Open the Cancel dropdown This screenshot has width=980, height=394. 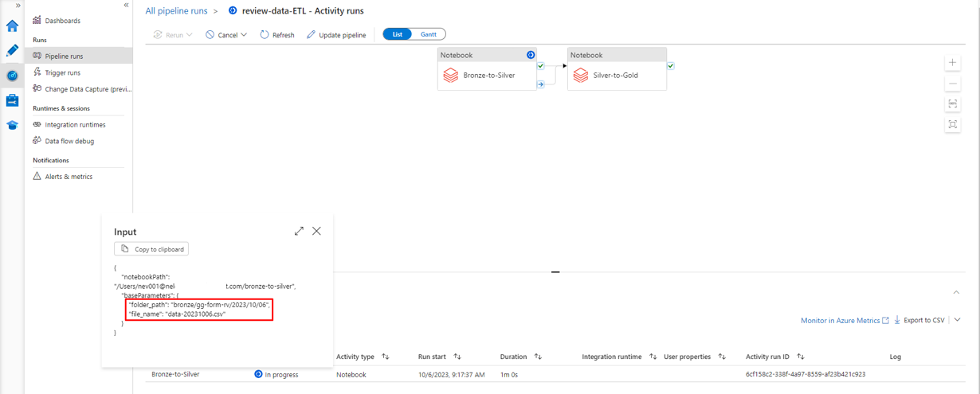pos(226,35)
